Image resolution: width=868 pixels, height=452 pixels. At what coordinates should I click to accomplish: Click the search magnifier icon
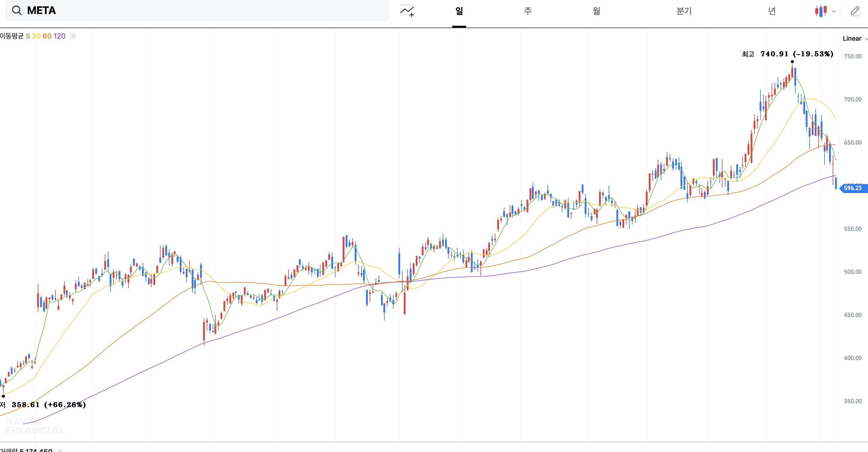tap(16, 10)
